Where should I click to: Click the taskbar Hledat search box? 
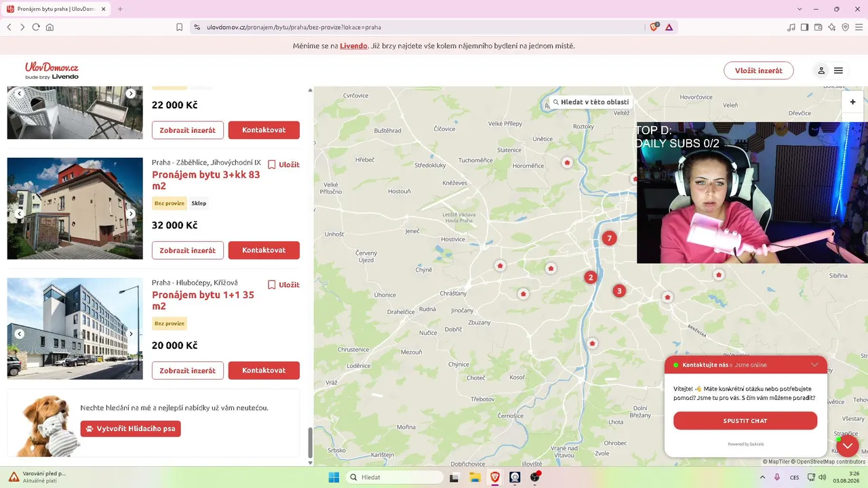pyautogui.click(x=395, y=477)
